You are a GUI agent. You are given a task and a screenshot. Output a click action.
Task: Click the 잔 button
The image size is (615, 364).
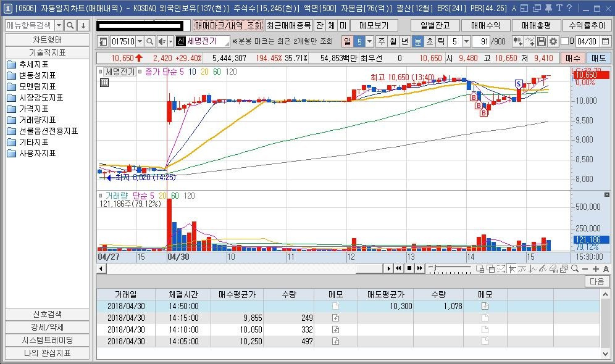coord(320,25)
